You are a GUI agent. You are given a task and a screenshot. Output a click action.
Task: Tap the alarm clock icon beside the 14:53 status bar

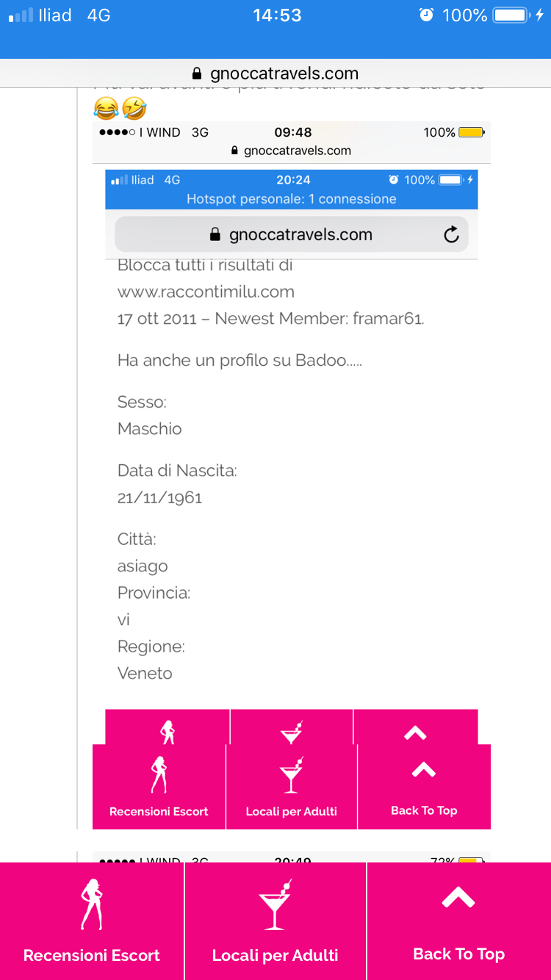pos(426,15)
